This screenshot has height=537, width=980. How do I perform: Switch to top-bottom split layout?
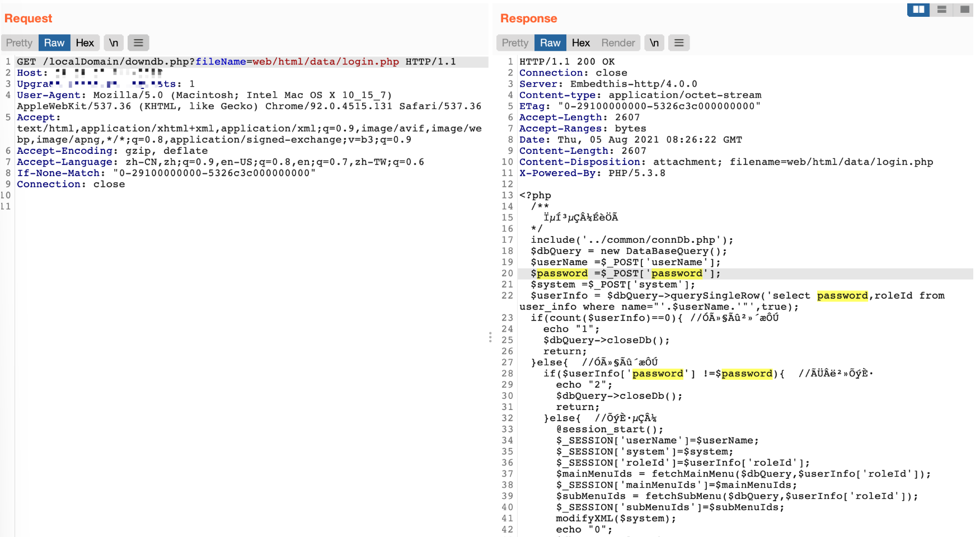tap(942, 10)
